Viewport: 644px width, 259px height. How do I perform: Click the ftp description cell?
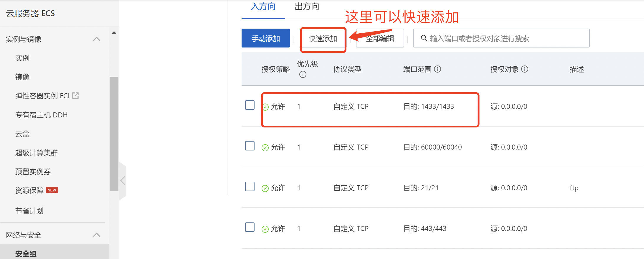(x=574, y=188)
